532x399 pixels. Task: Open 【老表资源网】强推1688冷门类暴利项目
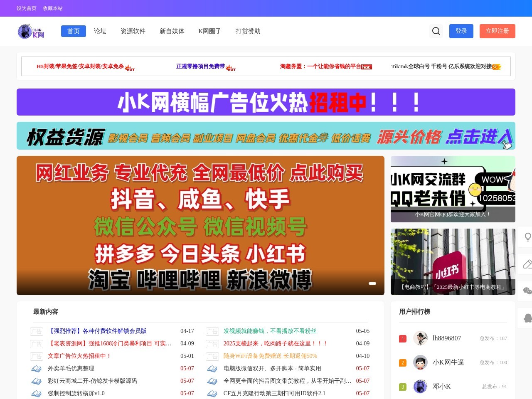[x=110, y=344]
